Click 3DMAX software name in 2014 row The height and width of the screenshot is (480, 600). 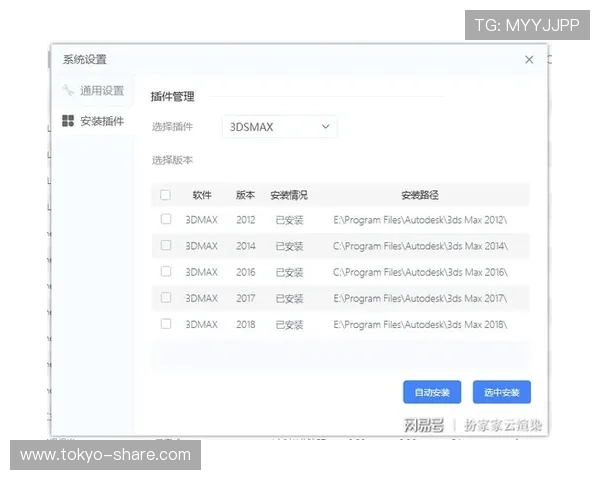pyautogui.click(x=202, y=246)
